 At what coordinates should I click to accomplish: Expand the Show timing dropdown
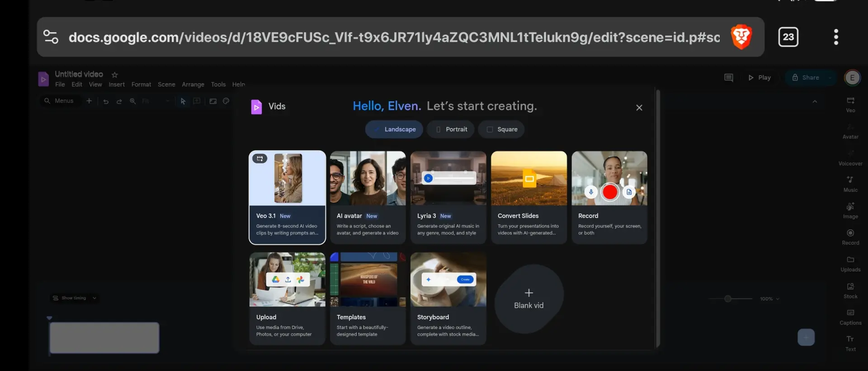pyautogui.click(x=75, y=298)
